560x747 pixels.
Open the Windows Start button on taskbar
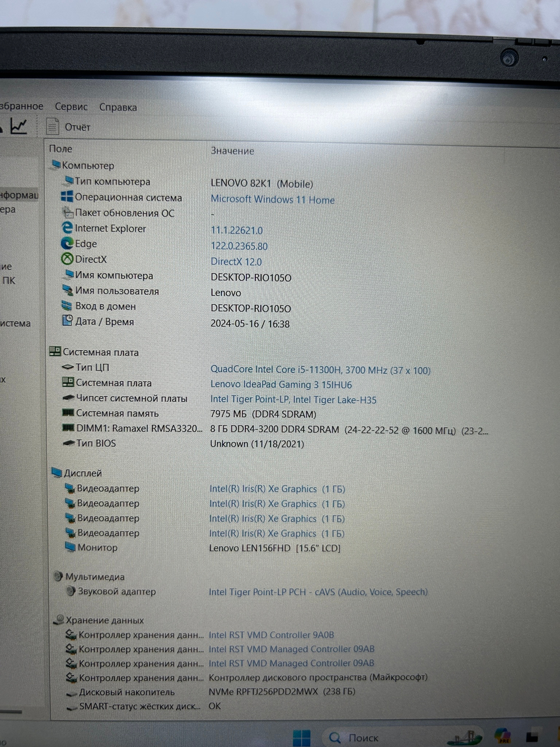[x=302, y=737]
